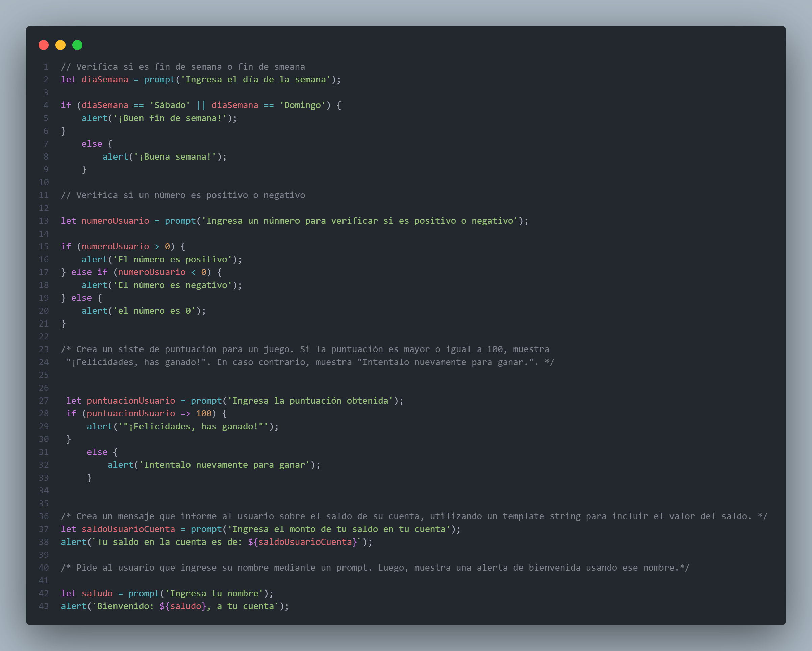Click saludo variable on line 42
This screenshot has width=812, height=651.
(97, 593)
